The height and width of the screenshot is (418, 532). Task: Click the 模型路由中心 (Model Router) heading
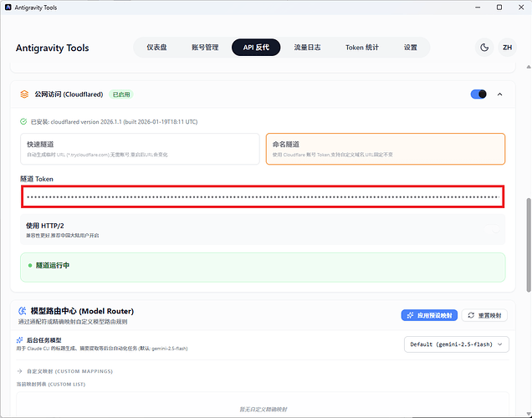click(x=82, y=311)
